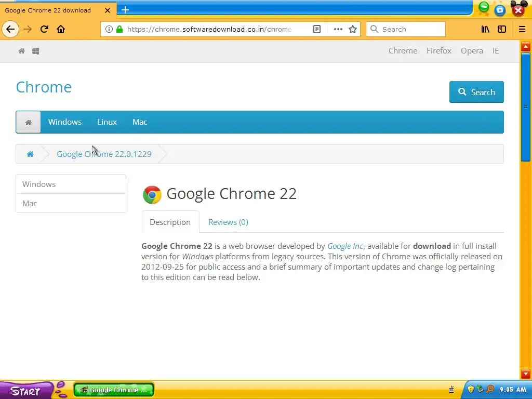Click the Google Chrome taskbar button
The image size is (532, 399).
pyautogui.click(x=114, y=390)
